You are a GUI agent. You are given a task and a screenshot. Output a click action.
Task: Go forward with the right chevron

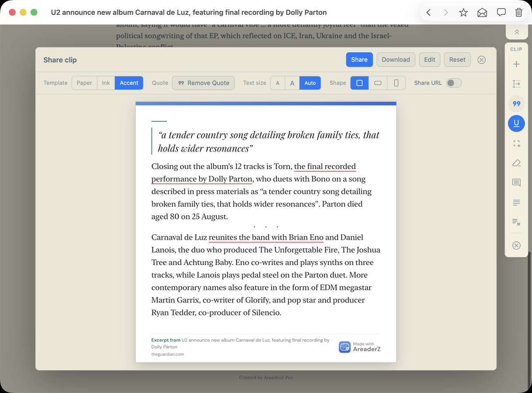(446, 13)
